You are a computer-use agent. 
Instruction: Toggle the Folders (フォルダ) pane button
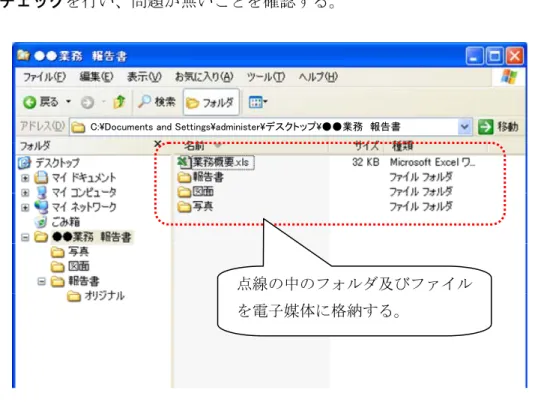coord(211,102)
